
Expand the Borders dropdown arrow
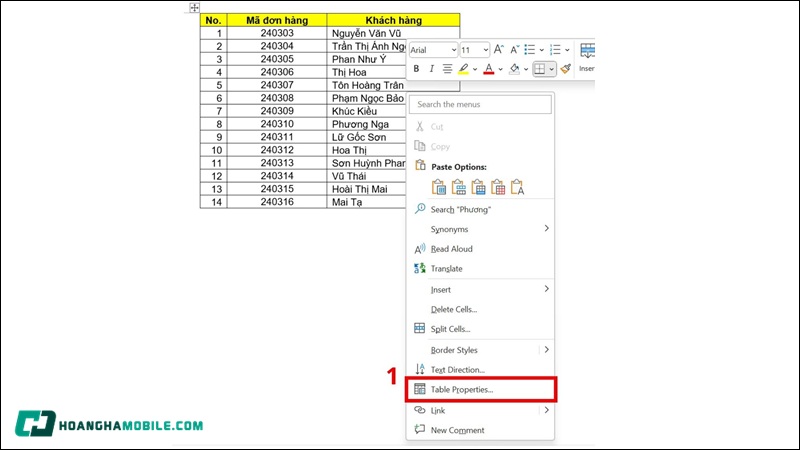tap(552, 69)
